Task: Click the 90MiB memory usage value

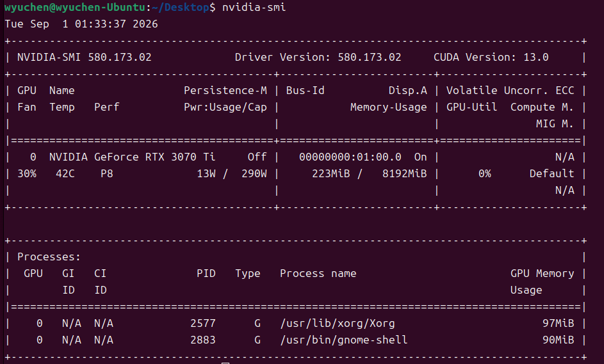Action: (558, 340)
